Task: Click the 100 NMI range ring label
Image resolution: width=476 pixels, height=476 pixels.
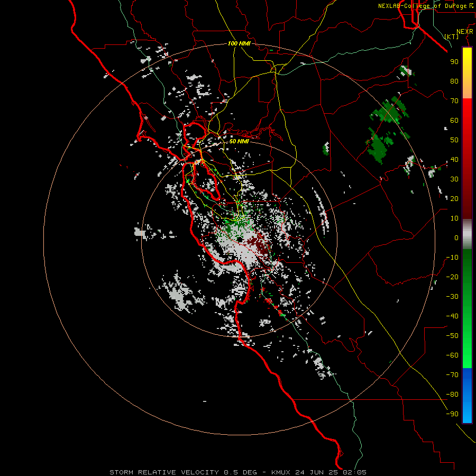Action: tap(239, 43)
